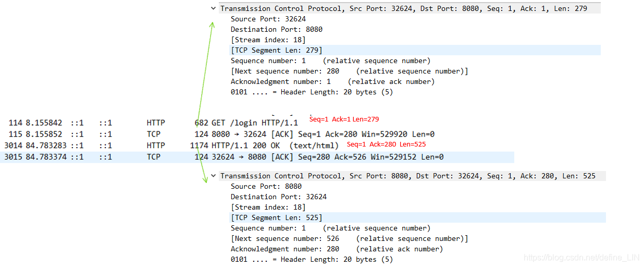This screenshot has width=644, height=267.
Task: Select the 'Source Port: 8080' field
Action: [266, 186]
